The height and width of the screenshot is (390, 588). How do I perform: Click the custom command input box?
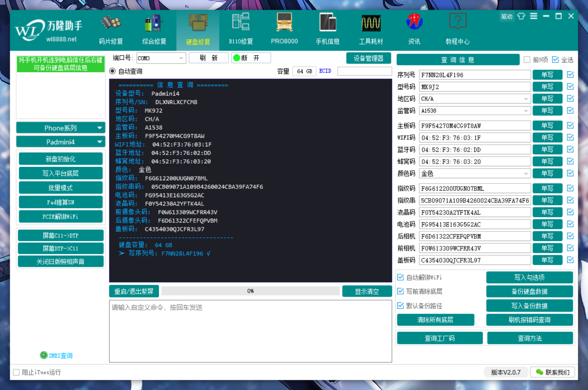coord(250,331)
